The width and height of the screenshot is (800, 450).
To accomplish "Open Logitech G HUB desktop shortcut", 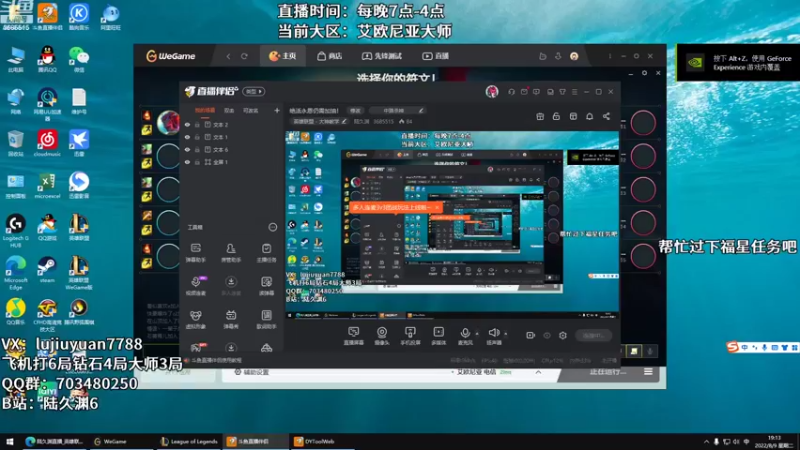I will (16, 230).
